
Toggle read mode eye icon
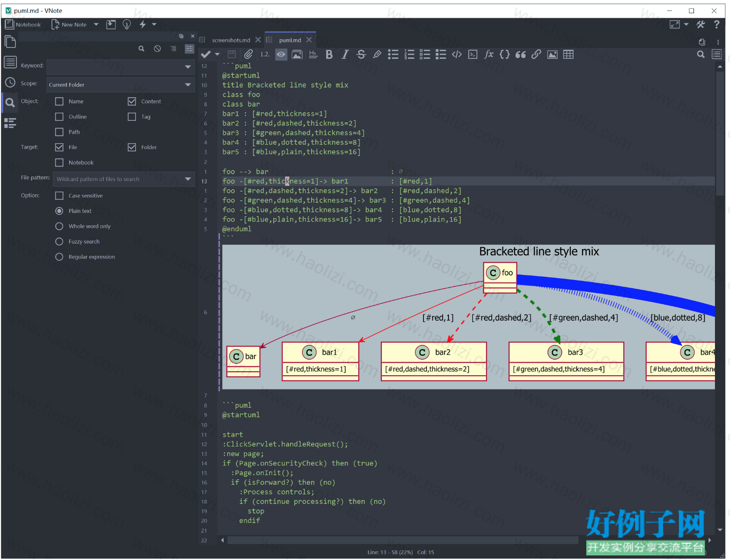281,55
